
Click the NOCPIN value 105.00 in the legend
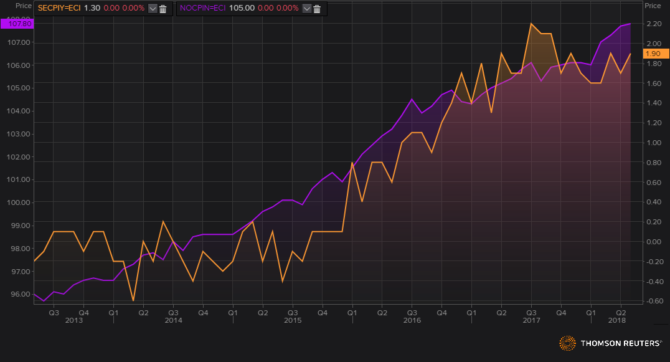click(x=242, y=8)
